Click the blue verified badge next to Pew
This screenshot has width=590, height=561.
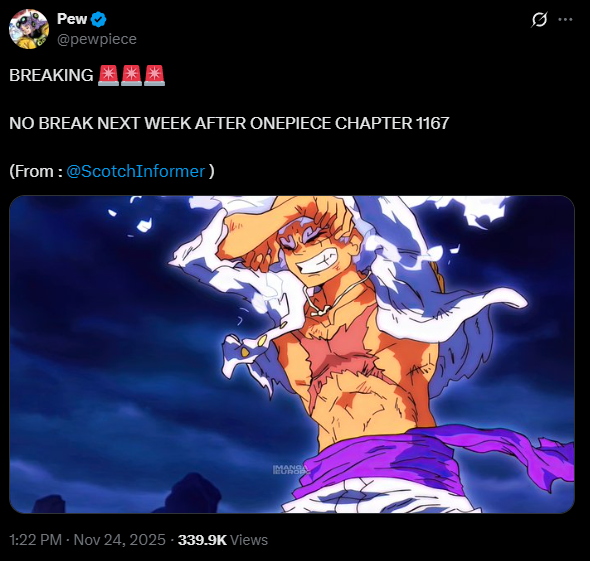[x=99, y=20]
